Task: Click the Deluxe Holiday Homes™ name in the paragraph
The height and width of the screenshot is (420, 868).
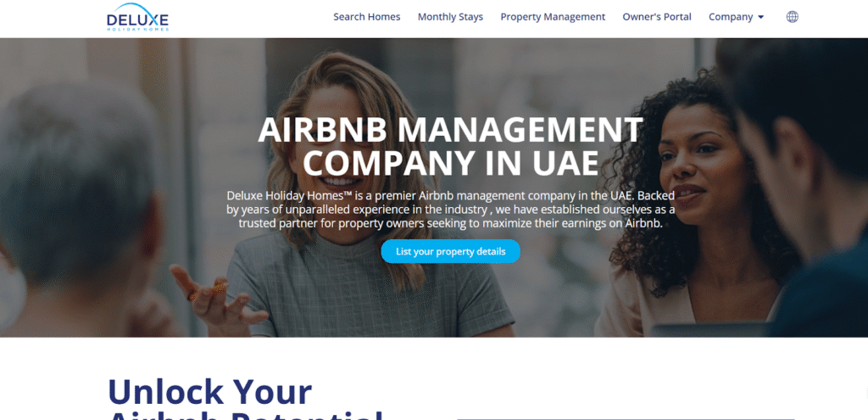Action: click(290, 196)
